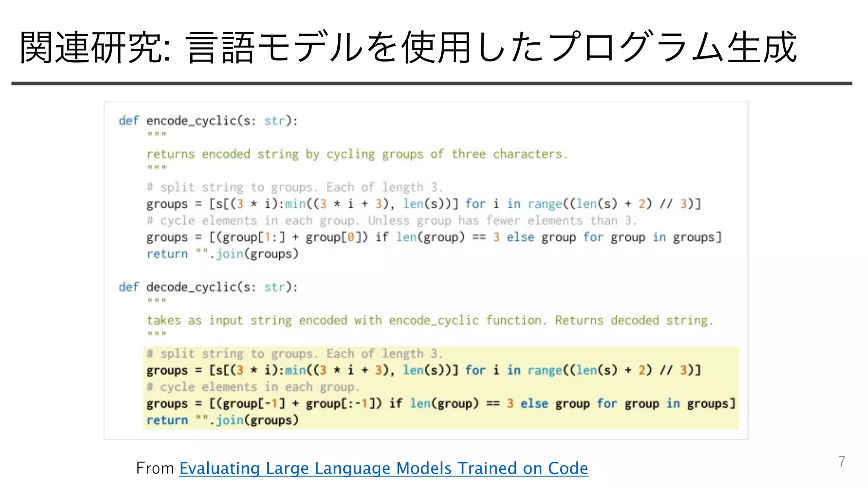Click docstring 'returns encoded string by cycling groups'
Viewport: 868px width, 488px height.
[x=357, y=154]
